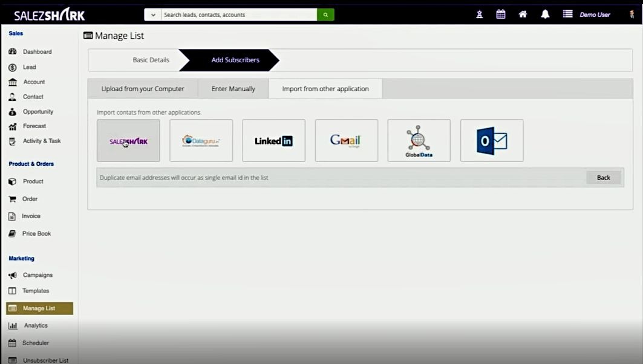Viewport: 643px width, 364px height.
Task: Open the calendar icon in header
Action: 501,15
